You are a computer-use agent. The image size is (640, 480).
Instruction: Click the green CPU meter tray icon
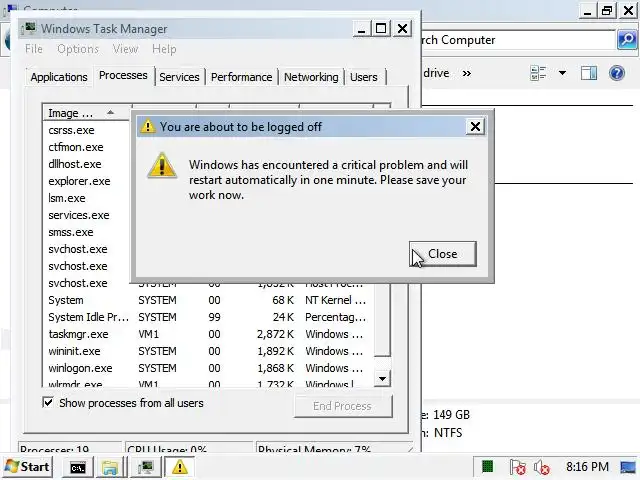[x=487, y=467]
